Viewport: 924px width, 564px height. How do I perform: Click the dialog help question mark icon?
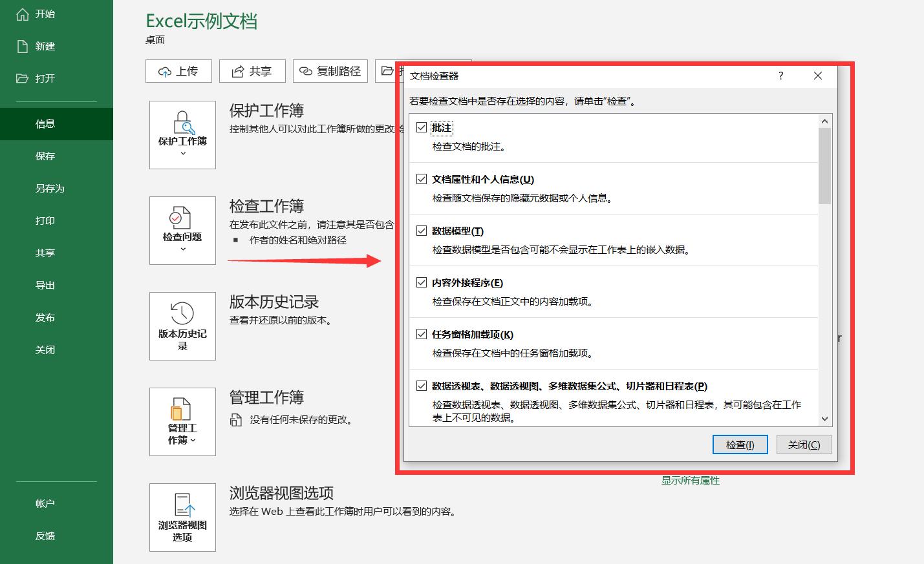click(780, 76)
